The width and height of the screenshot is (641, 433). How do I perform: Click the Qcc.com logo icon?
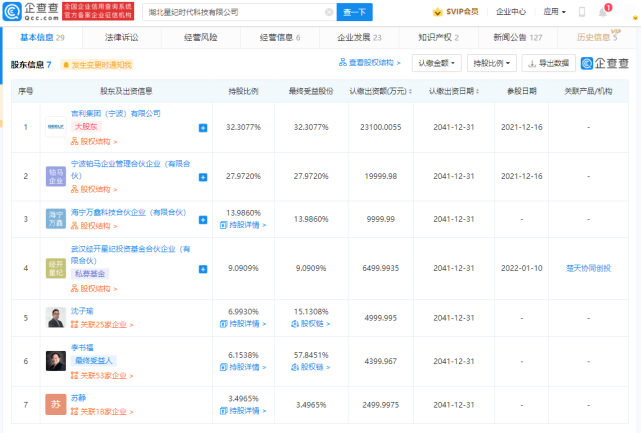[x=12, y=11]
